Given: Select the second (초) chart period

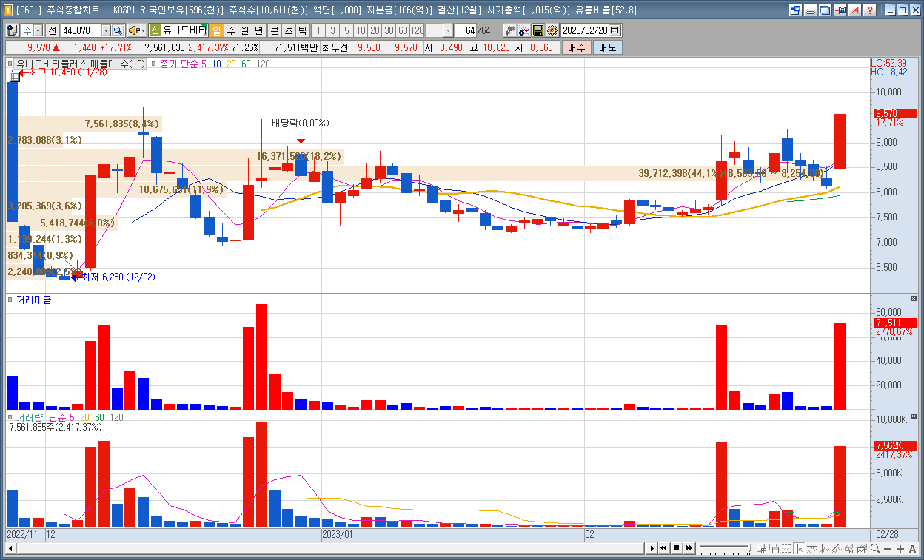Looking at the screenshot, I should pos(288,30).
